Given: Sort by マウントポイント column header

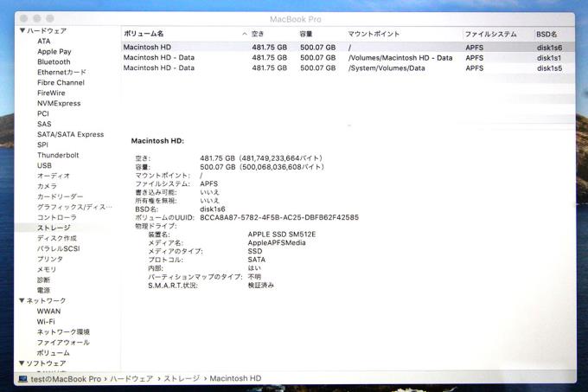Looking at the screenshot, I should point(374,34).
